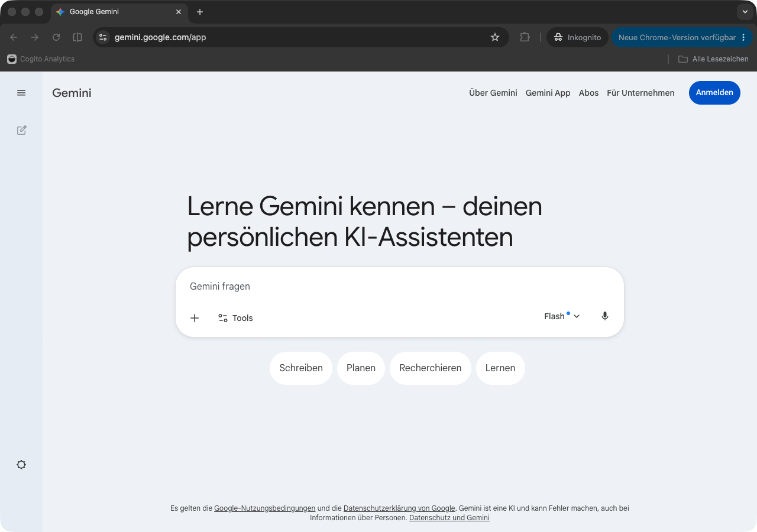Open the Datenschutz und Gemini link
Screen dimensions: 757x532
coord(449,518)
